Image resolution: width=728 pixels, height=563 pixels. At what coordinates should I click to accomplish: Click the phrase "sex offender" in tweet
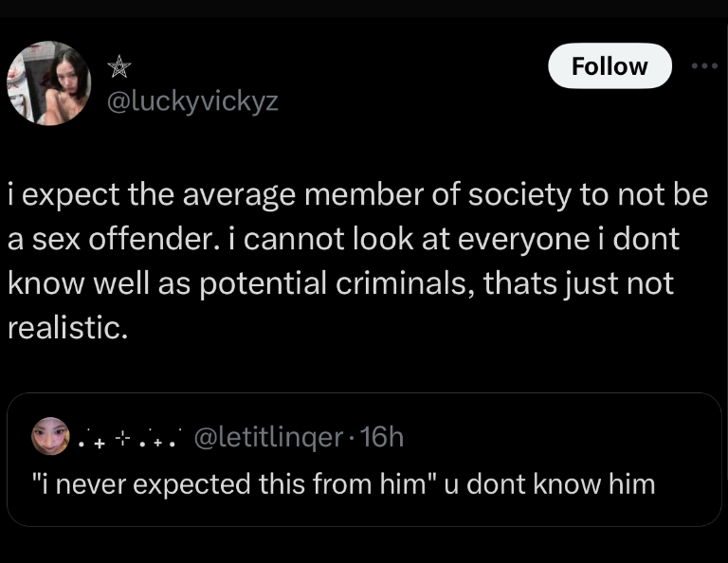pos(124,239)
